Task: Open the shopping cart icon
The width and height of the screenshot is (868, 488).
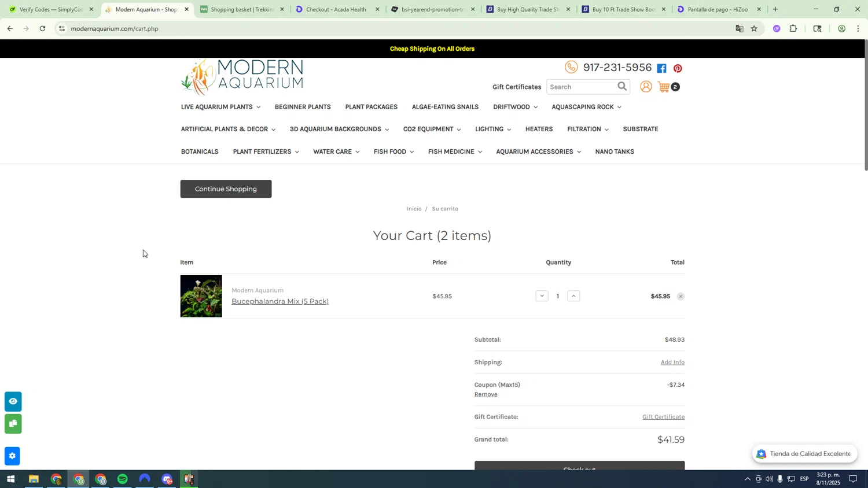Action: (664, 87)
